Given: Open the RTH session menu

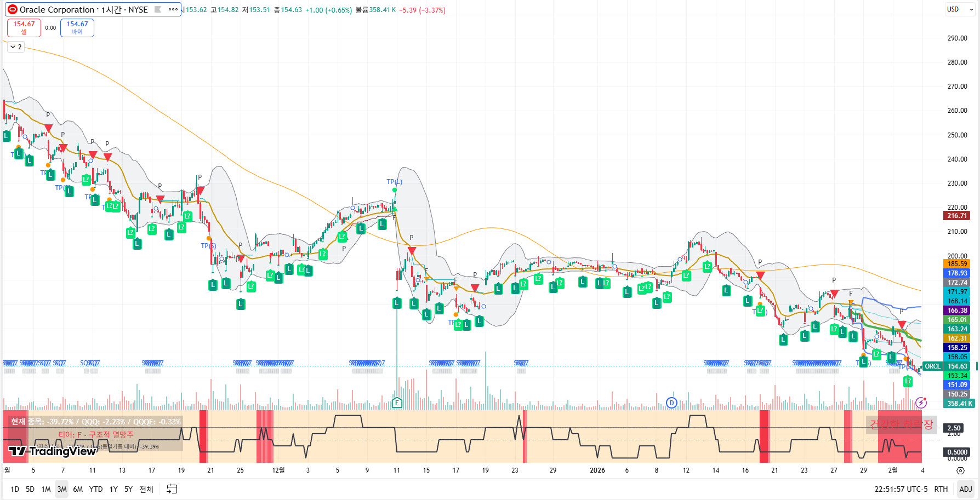Looking at the screenshot, I should point(941,489).
